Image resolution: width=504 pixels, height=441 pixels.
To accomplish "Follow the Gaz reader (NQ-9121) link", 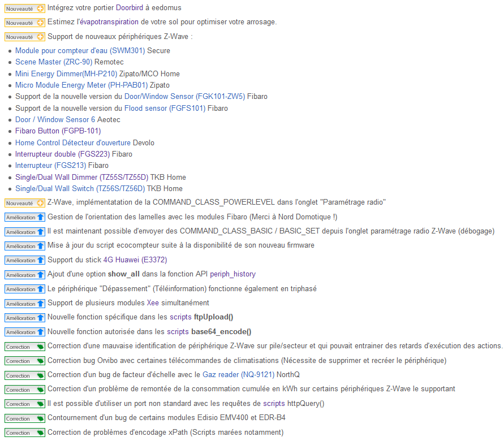I will click(239, 374).
